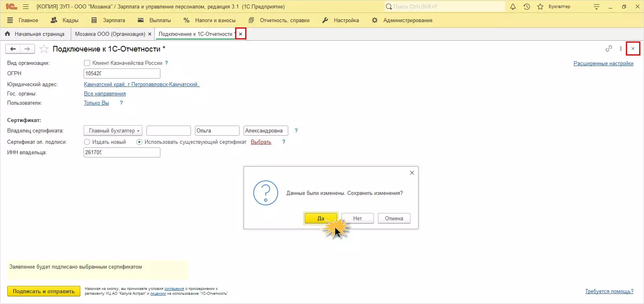Tick Клиент Казначейства России checkbox
The height and width of the screenshot is (304, 644).
pos(87,63)
